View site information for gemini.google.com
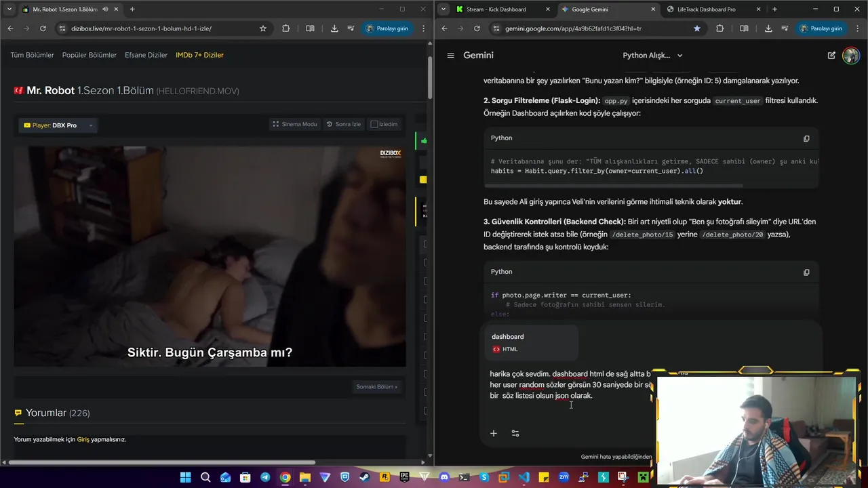The image size is (868, 488). click(x=496, y=28)
